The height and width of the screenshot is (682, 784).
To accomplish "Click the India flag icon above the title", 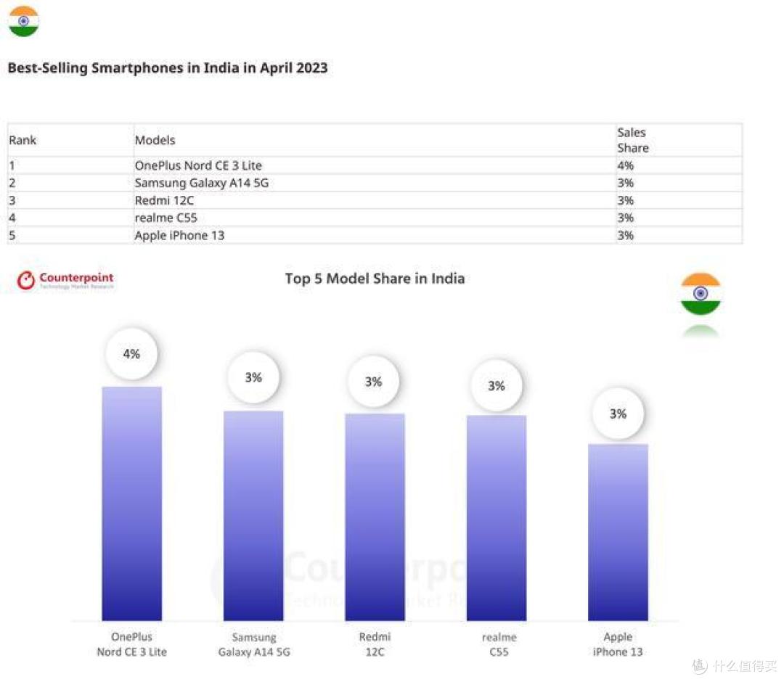I will [23, 22].
